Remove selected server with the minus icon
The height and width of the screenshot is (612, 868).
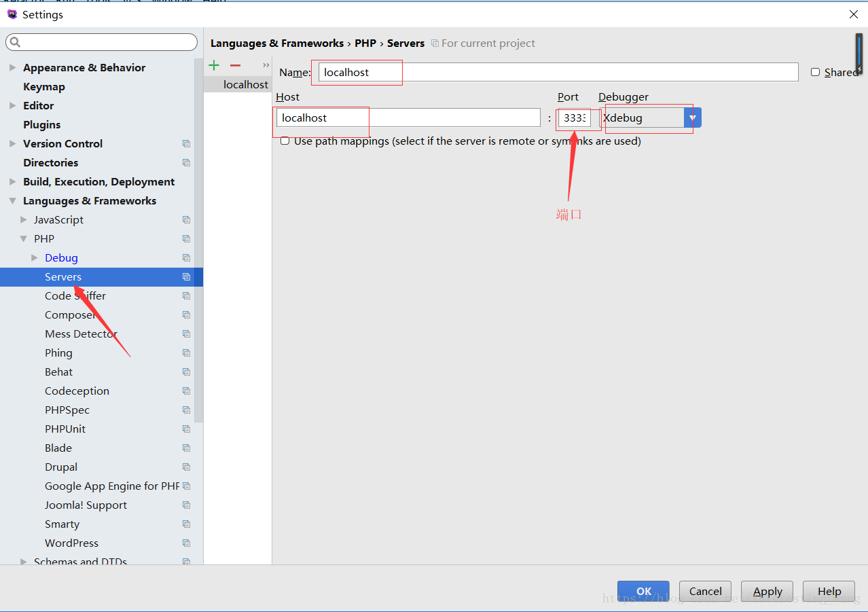tap(235, 65)
